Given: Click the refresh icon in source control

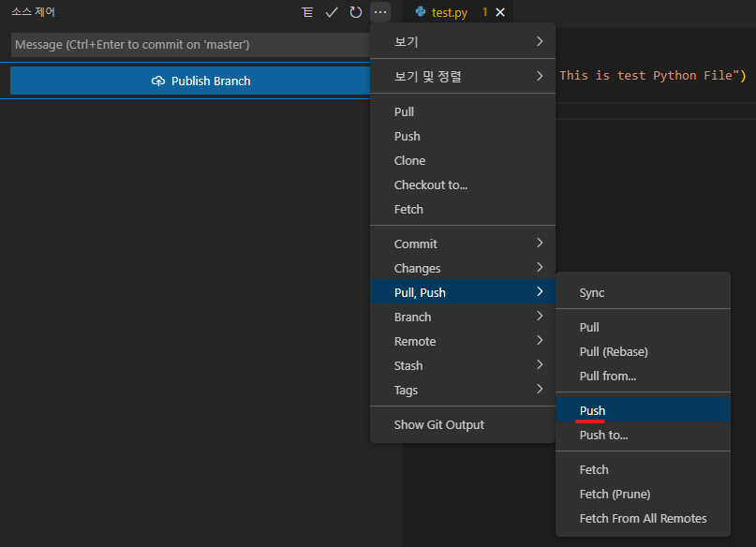Looking at the screenshot, I should pos(356,12).
